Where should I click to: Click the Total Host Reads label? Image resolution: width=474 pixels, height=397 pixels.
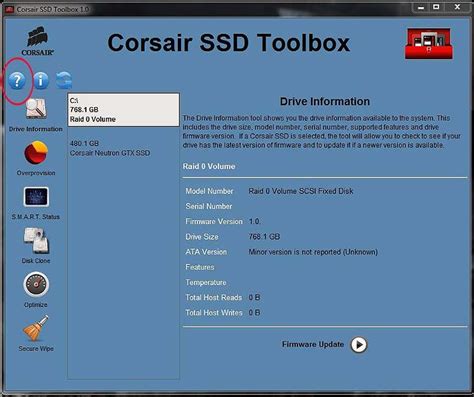(214, 297)
